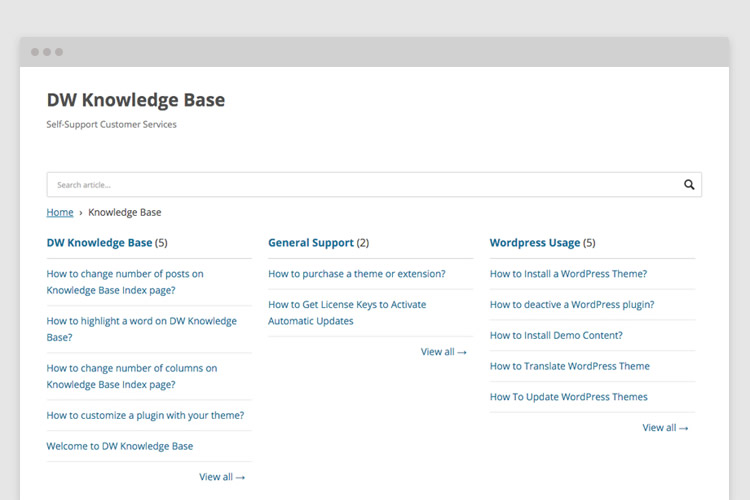View all under General Support category
Image resolution: width=750 pixels, height=500 pixels.
point(444,352)
